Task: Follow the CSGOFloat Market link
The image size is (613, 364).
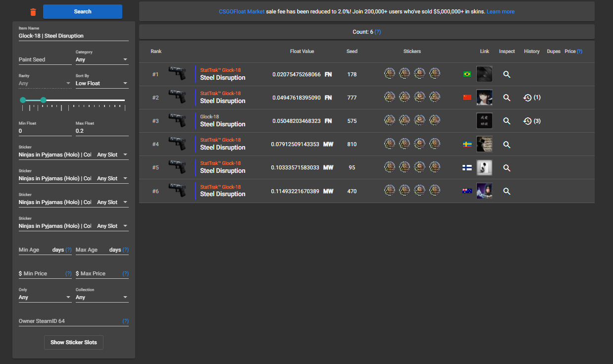Action: tap(242, 11)
